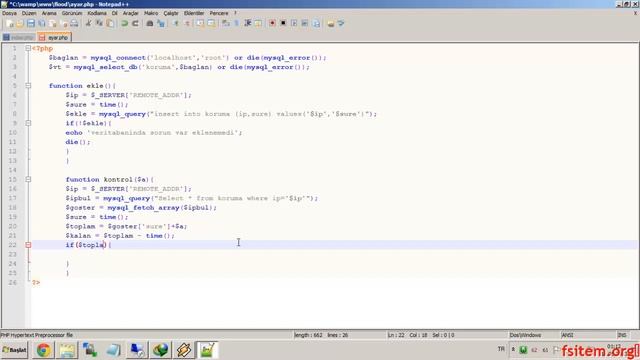Click the last toolbar icon with arrow

pyautogui.click(x=341, y=24)
